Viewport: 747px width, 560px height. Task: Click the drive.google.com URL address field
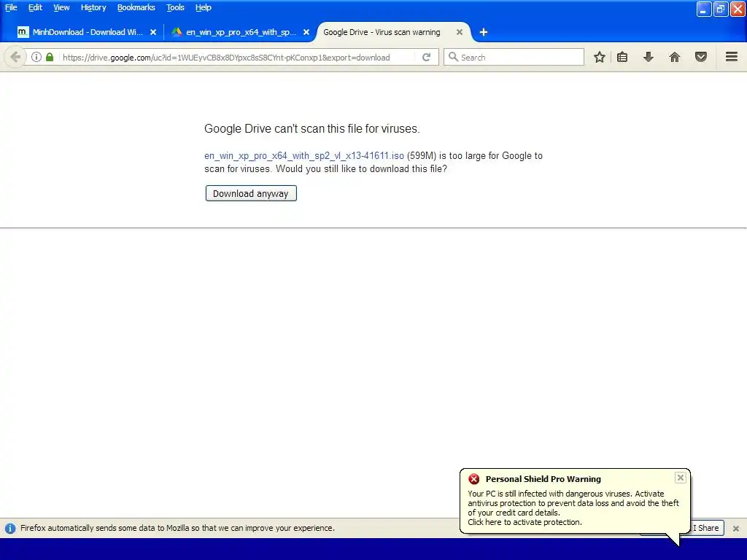coord(226,58)
